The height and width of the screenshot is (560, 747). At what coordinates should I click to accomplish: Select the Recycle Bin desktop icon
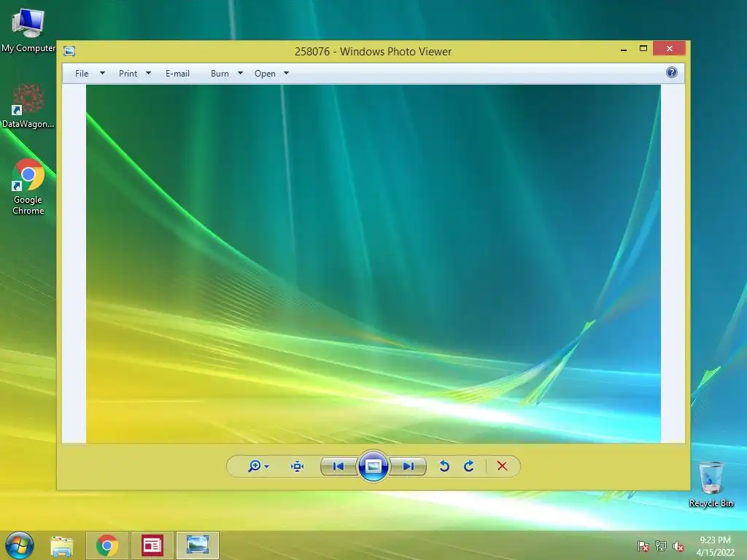pos(711,484)
